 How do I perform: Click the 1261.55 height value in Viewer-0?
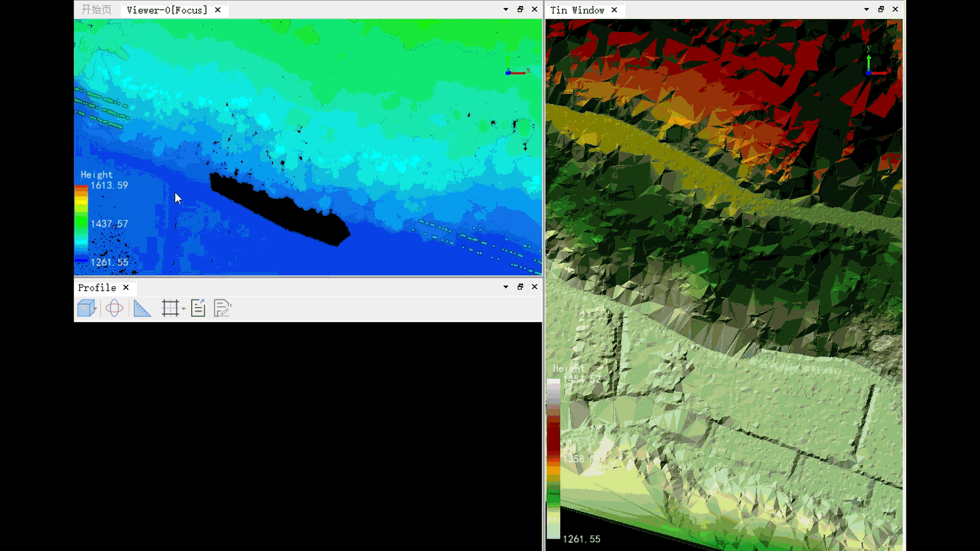(109, 262)
